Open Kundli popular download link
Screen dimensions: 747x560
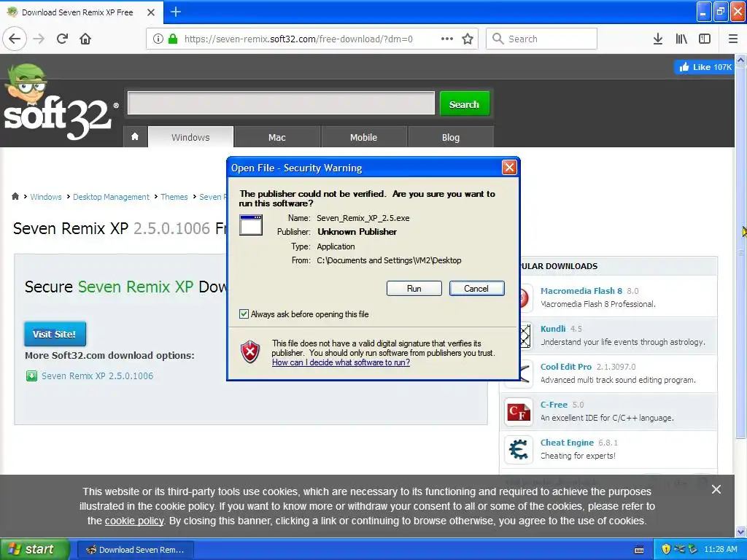pos(553,329)
